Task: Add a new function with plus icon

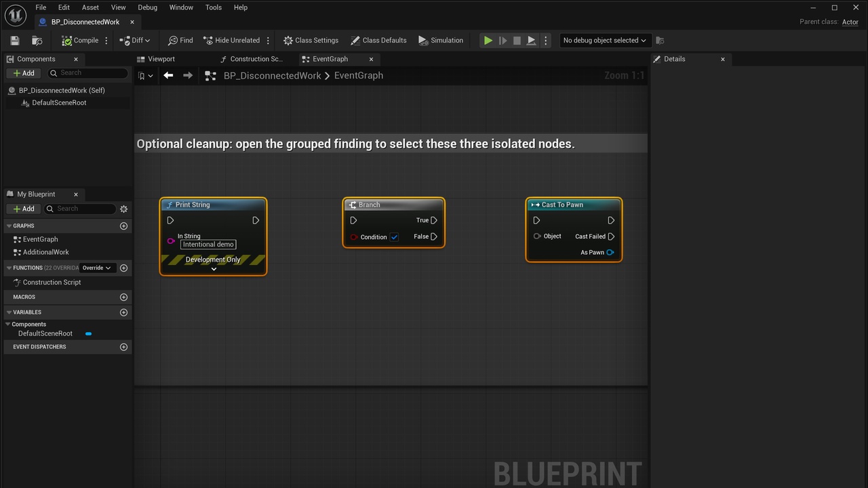Action: (x=123, y=268)
